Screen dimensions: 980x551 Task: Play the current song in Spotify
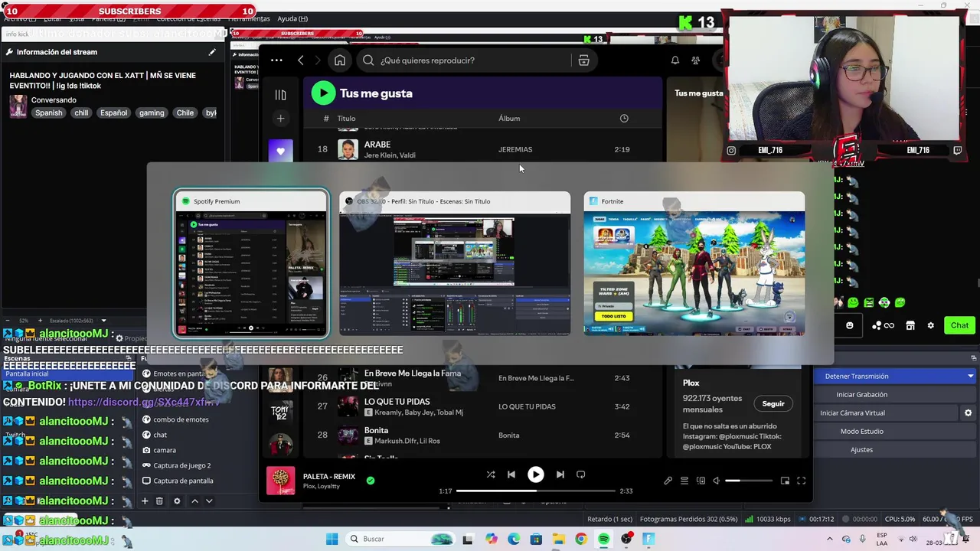coord(535,474)
